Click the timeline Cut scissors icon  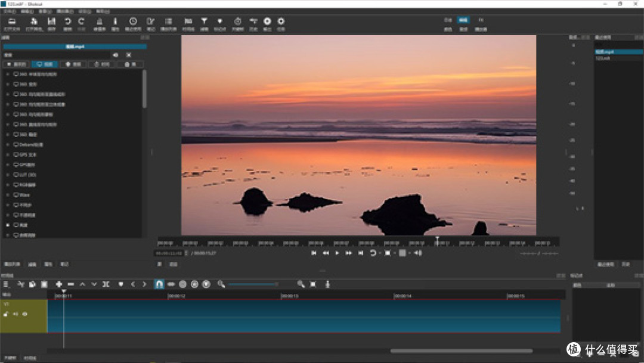[20, 284]
